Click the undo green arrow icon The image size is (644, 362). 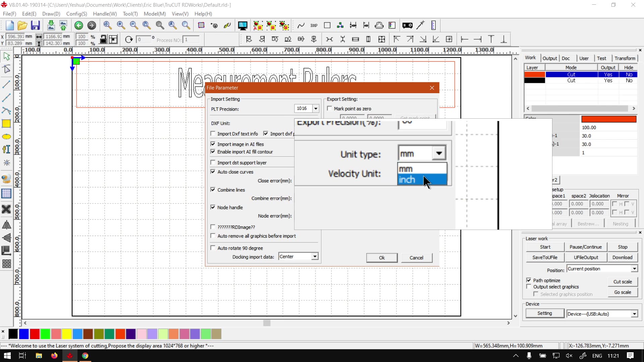point(78,25)
